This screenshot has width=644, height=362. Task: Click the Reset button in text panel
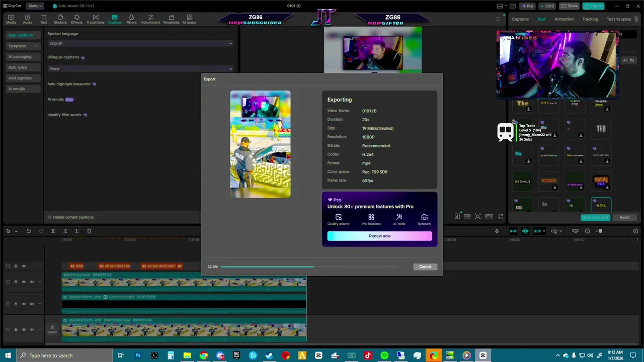coord(624,217)
